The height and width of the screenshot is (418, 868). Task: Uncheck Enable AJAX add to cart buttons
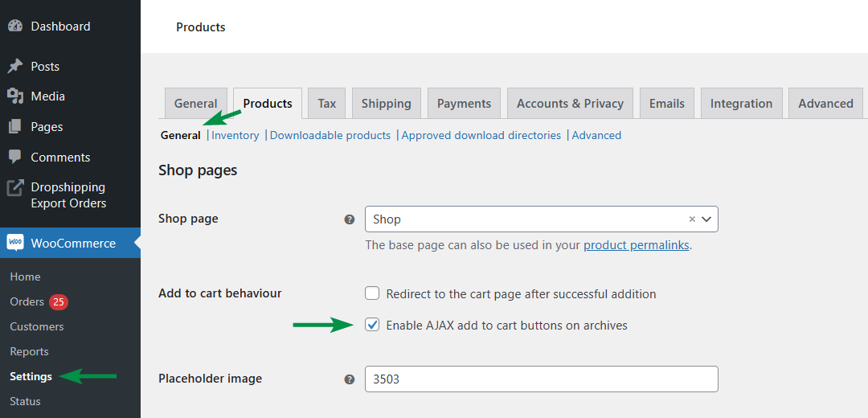[x=373, y=325]
